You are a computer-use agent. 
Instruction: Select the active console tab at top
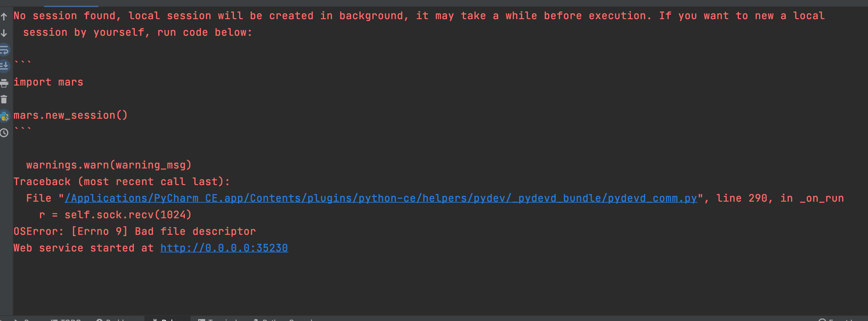coord(71,4)
